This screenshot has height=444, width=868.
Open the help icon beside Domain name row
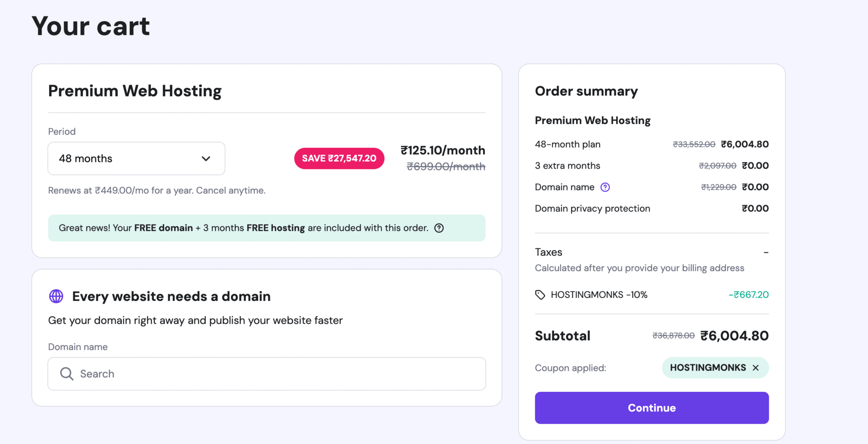click(x=605, y=187)
